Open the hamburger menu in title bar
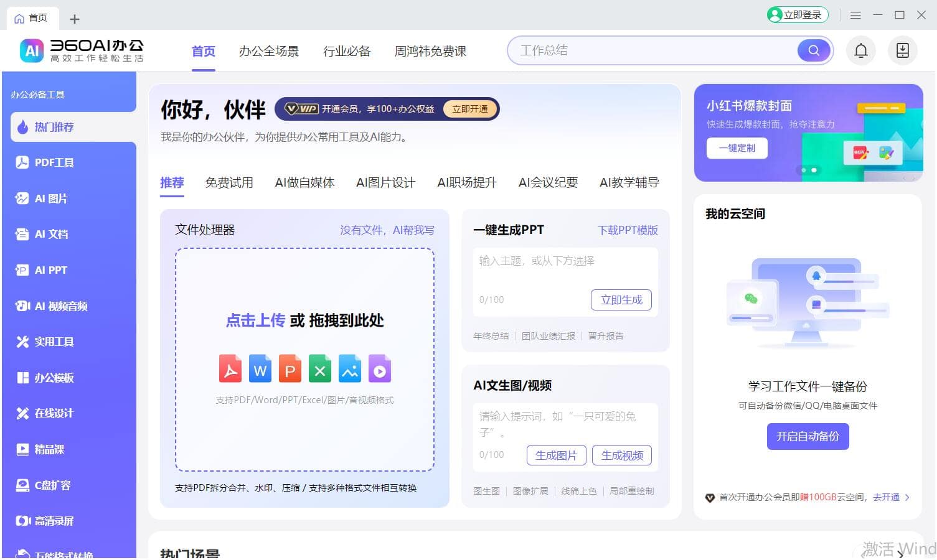The height and width of the screenshot is (560, 937). coord(855,15)
